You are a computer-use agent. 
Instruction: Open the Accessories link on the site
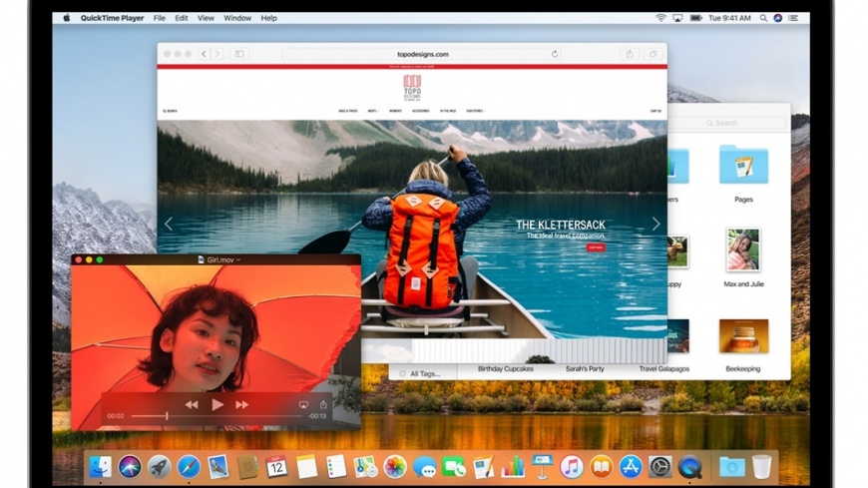(x=421, y=112)
